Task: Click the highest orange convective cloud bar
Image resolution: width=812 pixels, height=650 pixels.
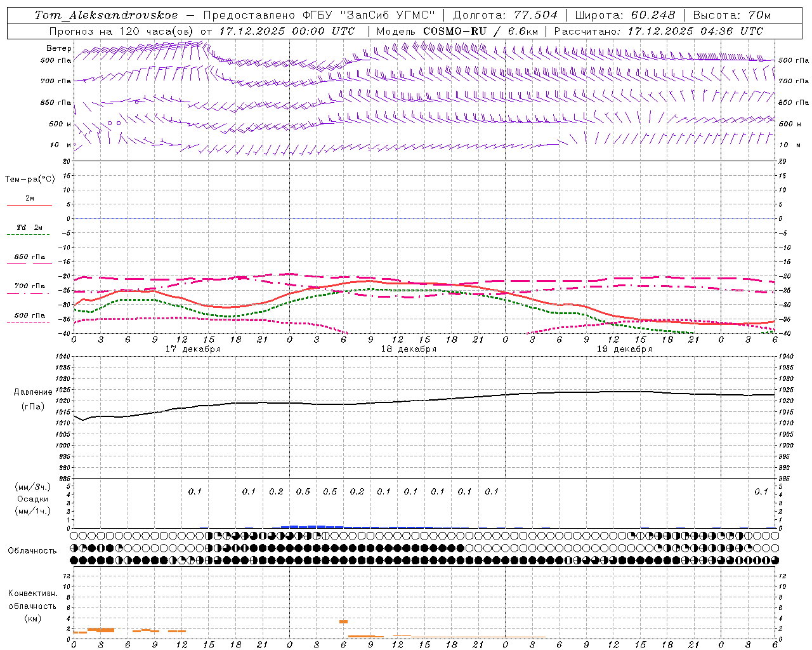Action: [x=343, y=621]
